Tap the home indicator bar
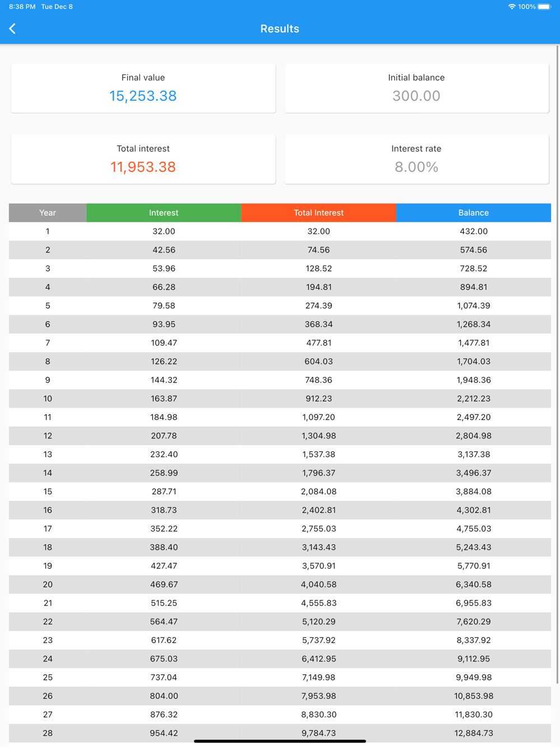This screenshot has height=747, width=560. click(x=280, y=741)
